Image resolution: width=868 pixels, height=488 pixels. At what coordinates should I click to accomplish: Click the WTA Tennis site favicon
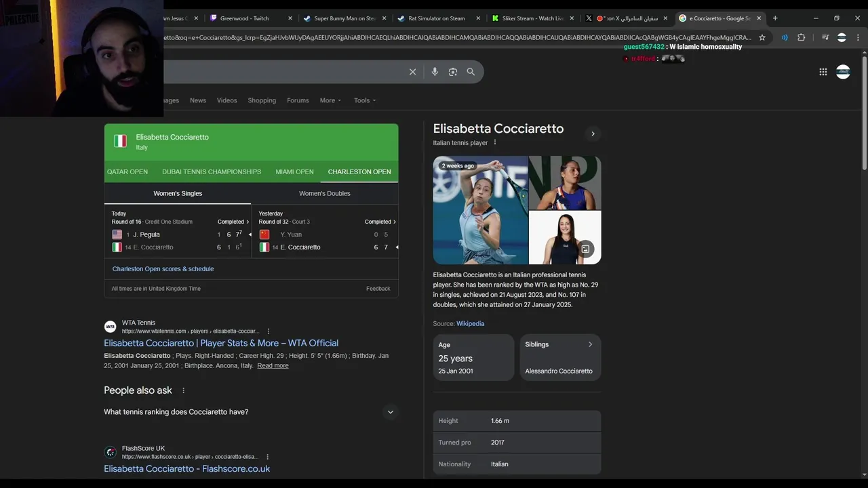110,327
